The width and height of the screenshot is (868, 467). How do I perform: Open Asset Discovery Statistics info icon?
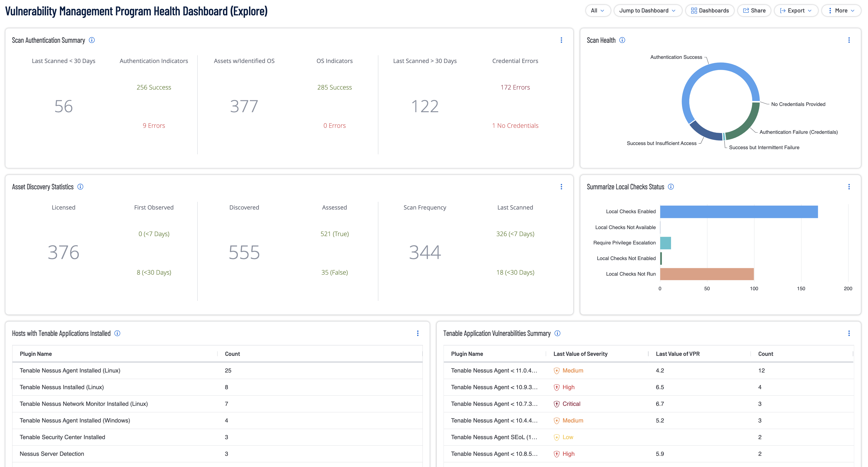pos(80,187)
